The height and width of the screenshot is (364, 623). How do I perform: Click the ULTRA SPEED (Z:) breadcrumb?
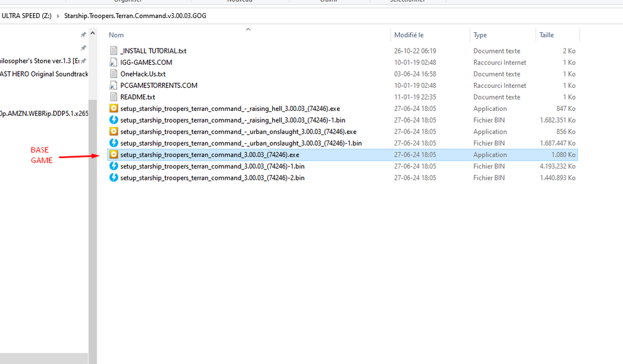tap(26, 16)
